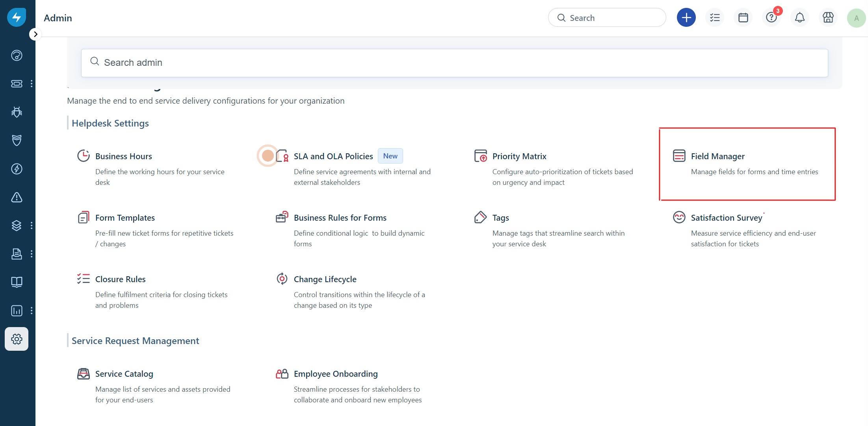Click into the Search admin field
Screen dimensions: 868x426
(454, 63)
